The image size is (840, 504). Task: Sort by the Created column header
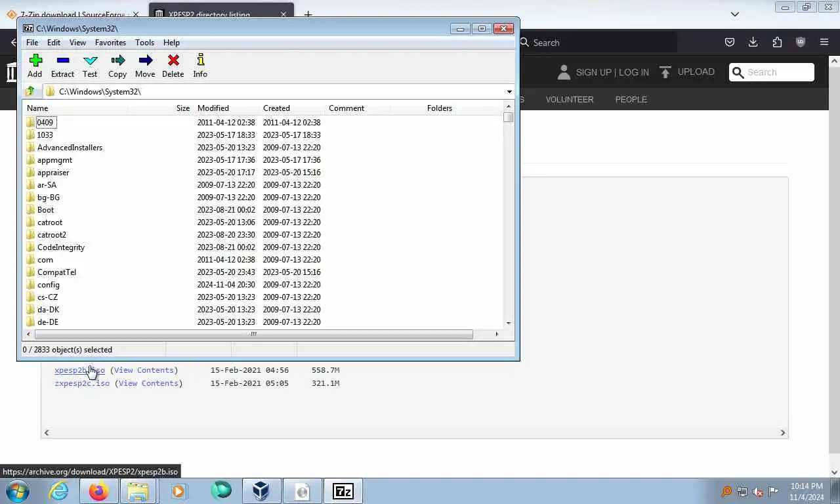click(276, 108)
